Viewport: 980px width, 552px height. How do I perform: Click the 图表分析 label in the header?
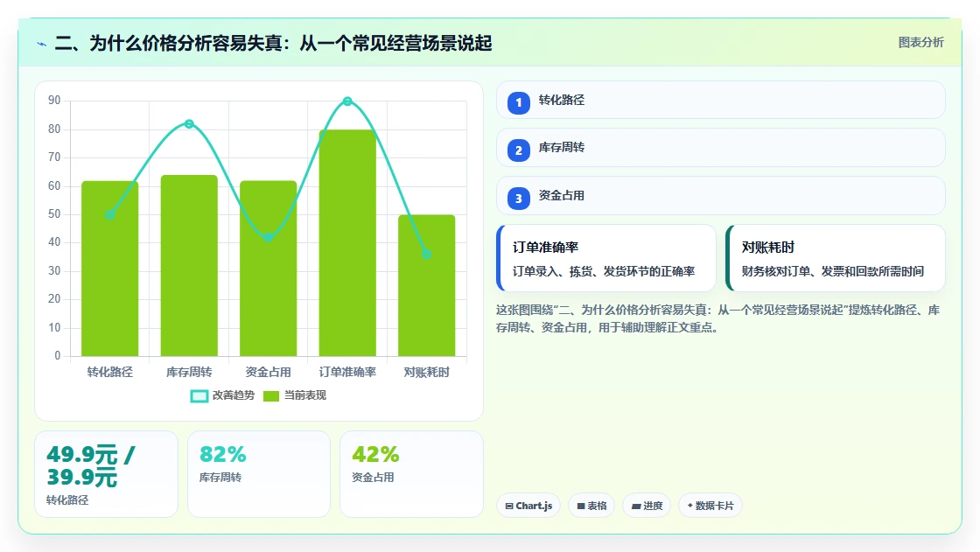[920, 43]
